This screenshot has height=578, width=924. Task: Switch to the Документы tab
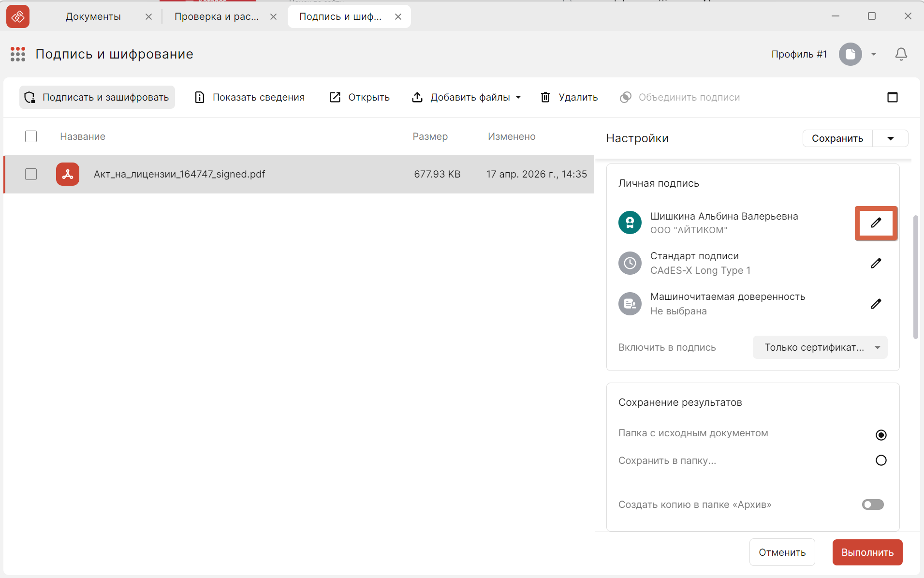pyautogui.click(x=93, y=16)
